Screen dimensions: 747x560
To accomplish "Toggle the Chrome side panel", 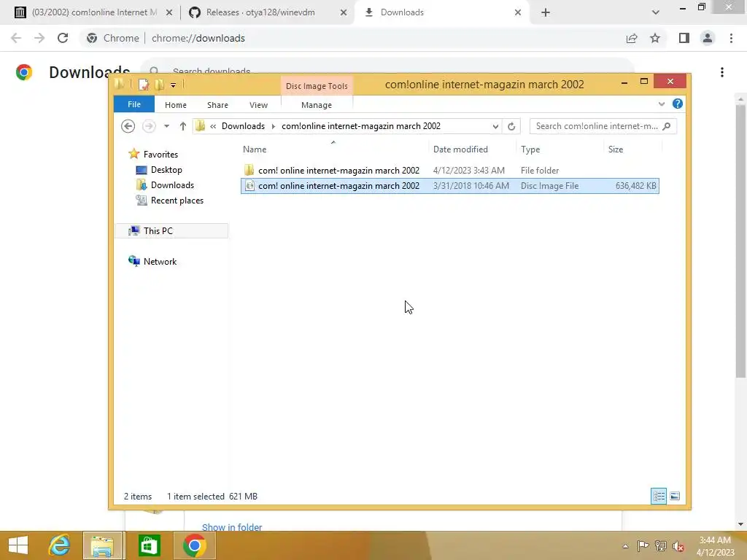I will click(684, 38).
